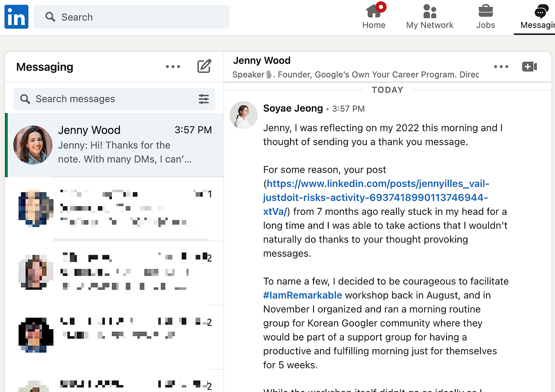Open the Jenny Wood conversation
The width and height of the screenshot is (555, 392).
click(114, 145)
